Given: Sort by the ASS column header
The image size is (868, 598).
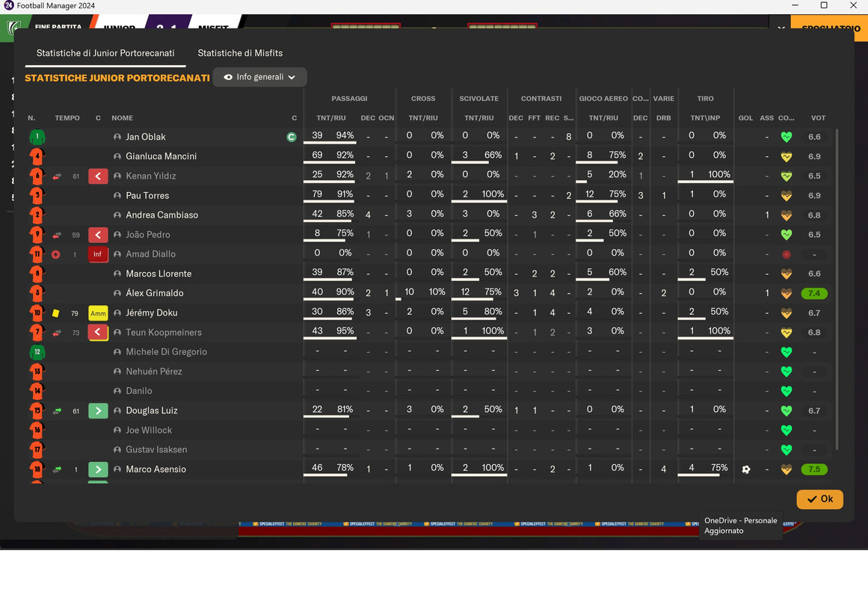Looking at the screenshot, I should 767,118.
